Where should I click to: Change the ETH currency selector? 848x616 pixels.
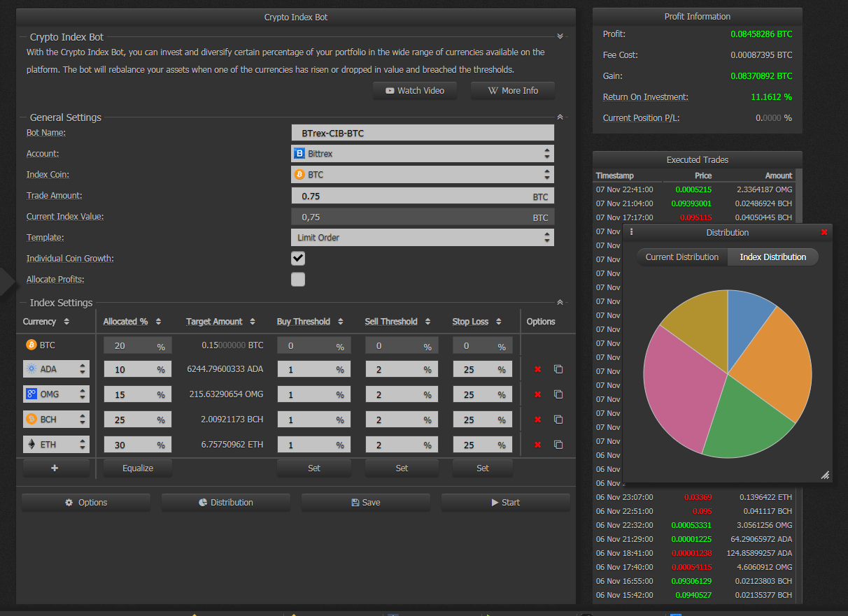point(56,445)
